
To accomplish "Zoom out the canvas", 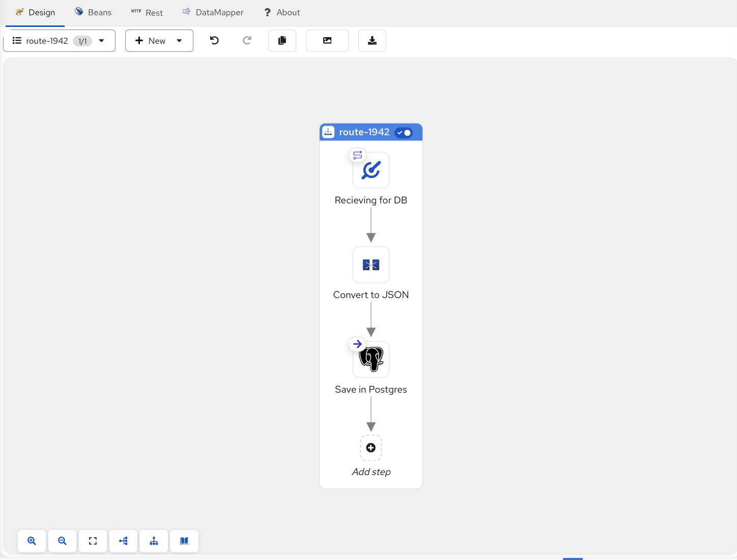I will pos(62,541).
